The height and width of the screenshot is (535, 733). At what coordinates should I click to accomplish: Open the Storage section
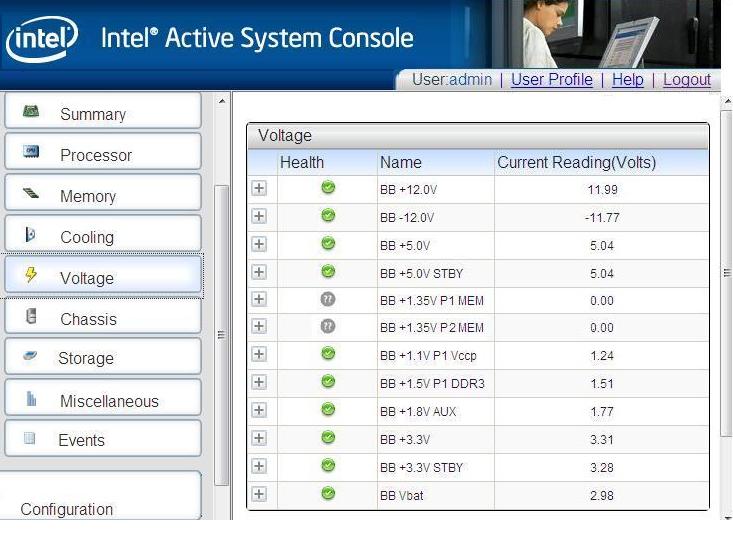(103, 356)
